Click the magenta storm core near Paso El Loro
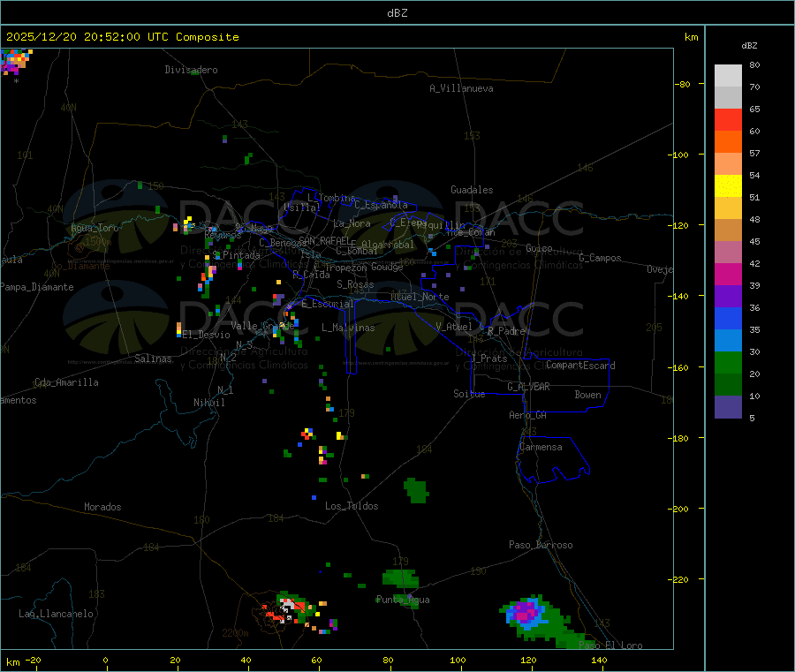 [x=526, y=611]
